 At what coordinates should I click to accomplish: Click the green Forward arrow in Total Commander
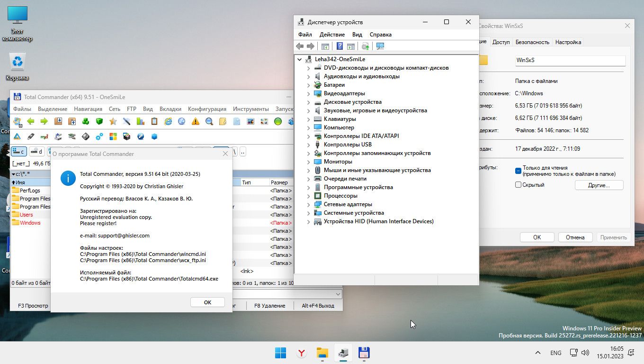tap(44, 121)
